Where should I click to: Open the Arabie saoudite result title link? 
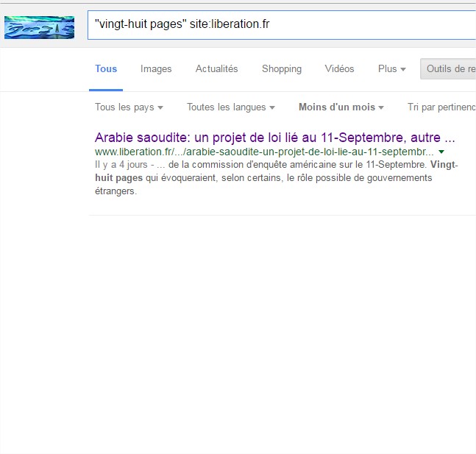(275, 138)
